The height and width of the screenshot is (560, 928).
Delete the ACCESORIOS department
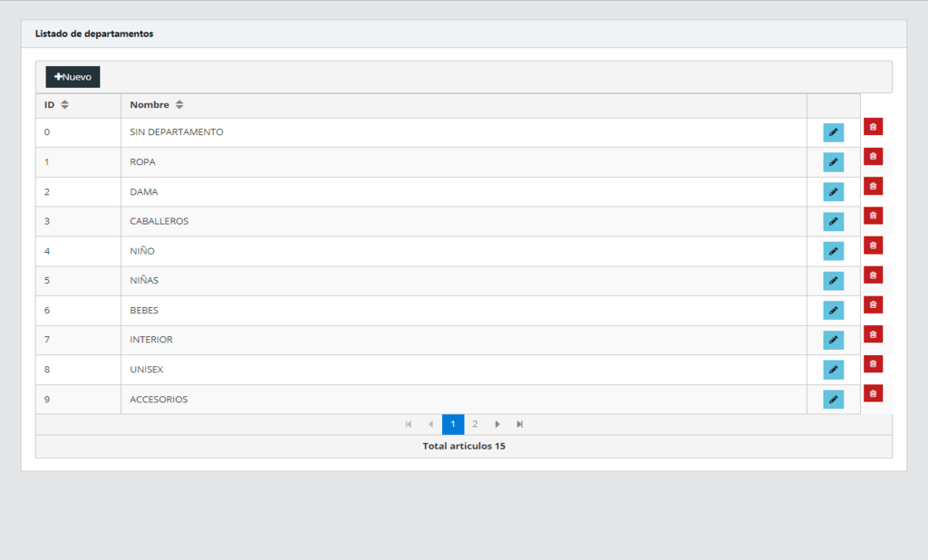click(x=873, y=393)
